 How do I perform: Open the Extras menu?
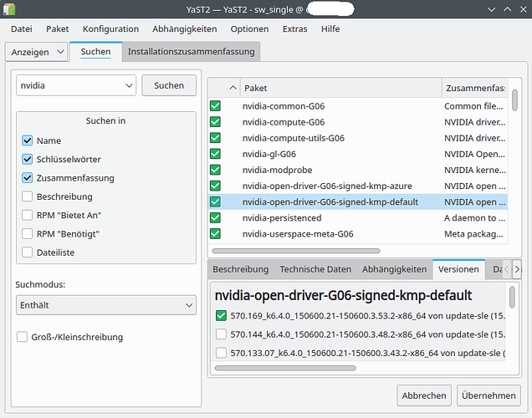pyautogui.click(x=294, y=28)
